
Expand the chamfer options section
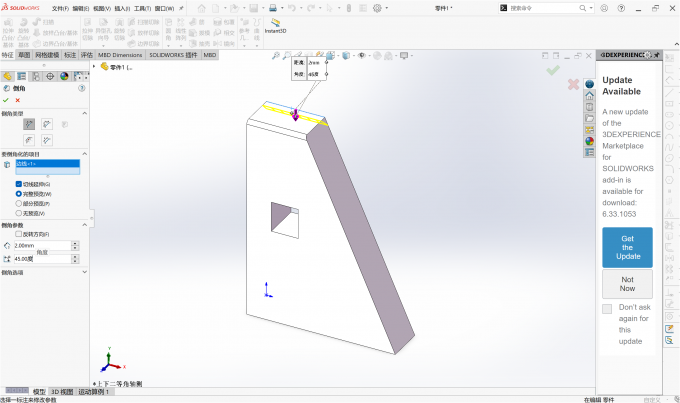pyautogui.click(x=85, y=272)
